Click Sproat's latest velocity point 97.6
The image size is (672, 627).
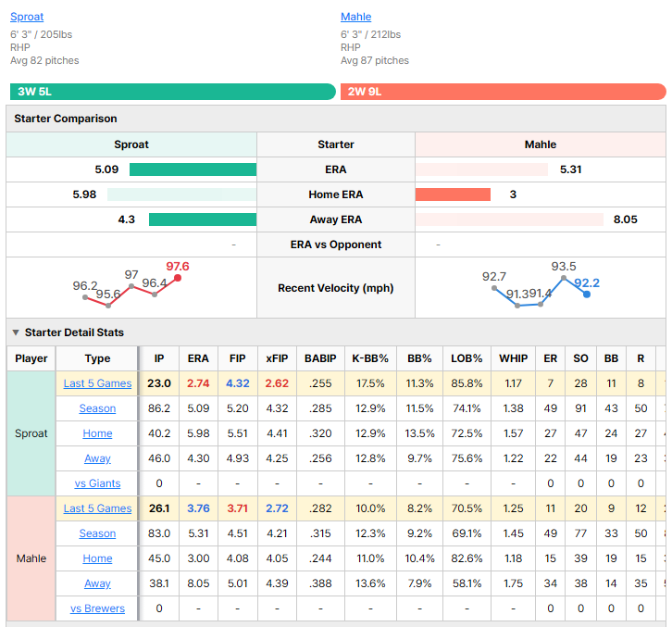pyautogui.click(x=178, y=278)
